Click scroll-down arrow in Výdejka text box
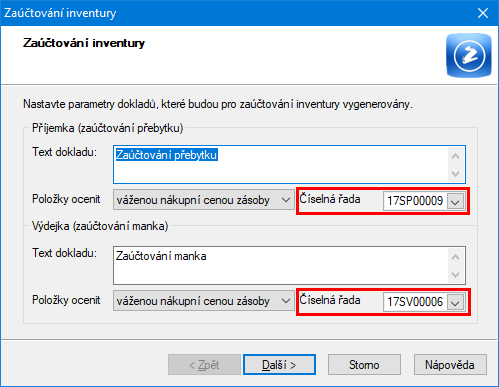 pos(455,275)
